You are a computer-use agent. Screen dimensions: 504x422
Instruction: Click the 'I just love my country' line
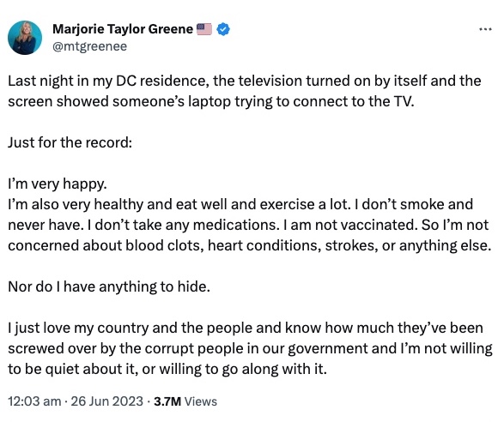tap(246, 328)
